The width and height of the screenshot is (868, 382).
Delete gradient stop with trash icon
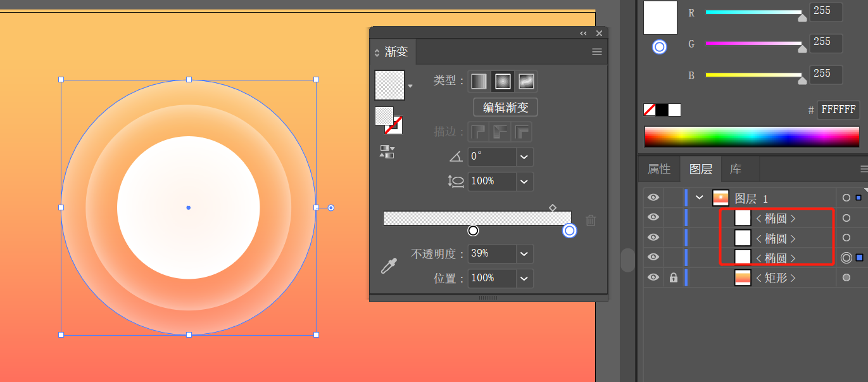(x=591, y=220)
